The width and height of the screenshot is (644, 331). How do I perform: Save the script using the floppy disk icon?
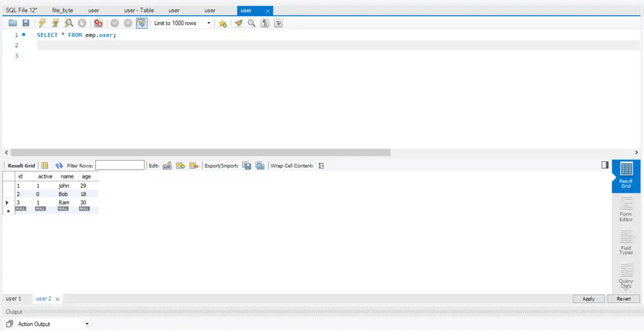click(25, 23)
